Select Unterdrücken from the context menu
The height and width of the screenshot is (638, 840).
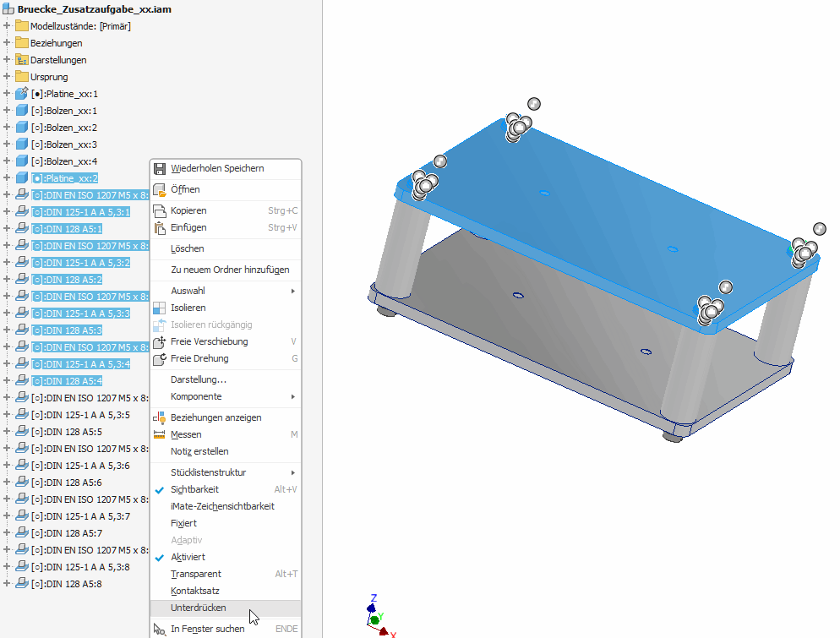tap(198, 608)
